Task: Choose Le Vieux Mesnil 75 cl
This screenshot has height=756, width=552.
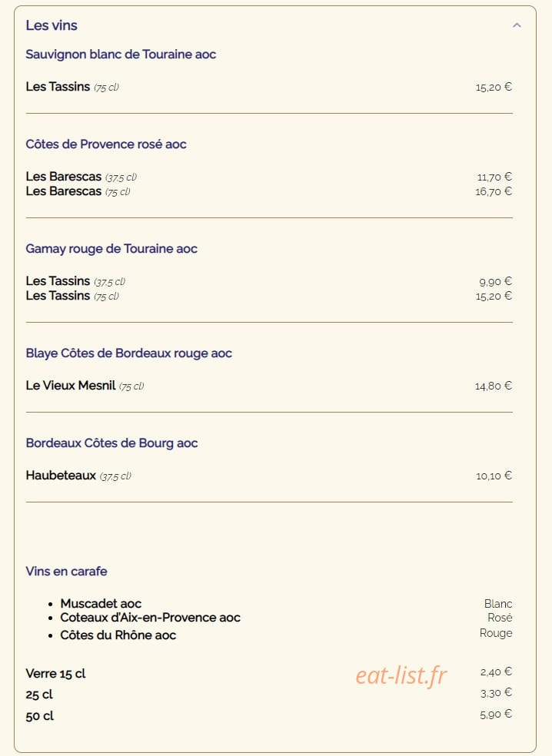Action: coord(85,386)
